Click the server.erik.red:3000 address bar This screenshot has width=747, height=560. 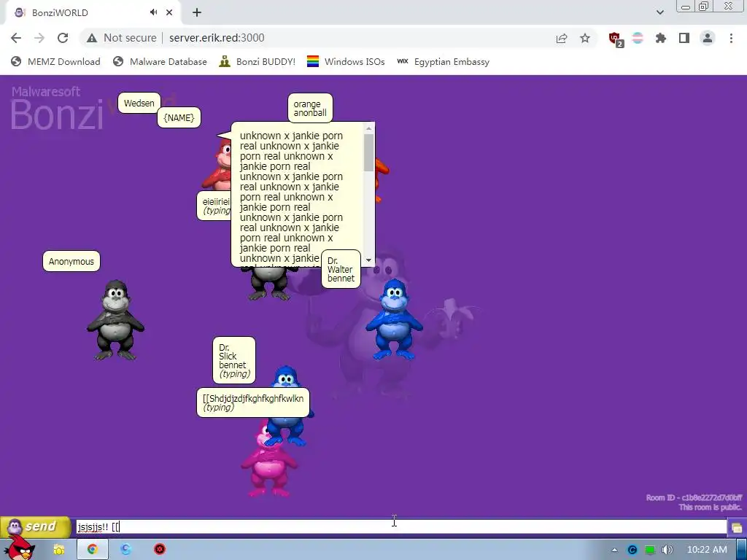pos(217,38)
